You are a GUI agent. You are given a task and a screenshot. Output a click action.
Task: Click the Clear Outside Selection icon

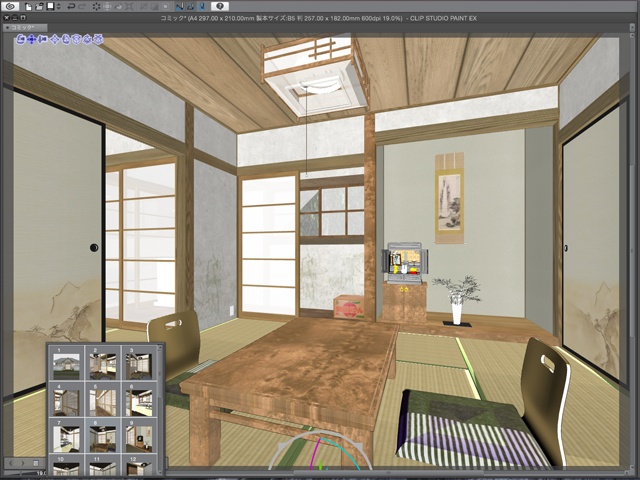pyautogui.click(x=107, y=7)
